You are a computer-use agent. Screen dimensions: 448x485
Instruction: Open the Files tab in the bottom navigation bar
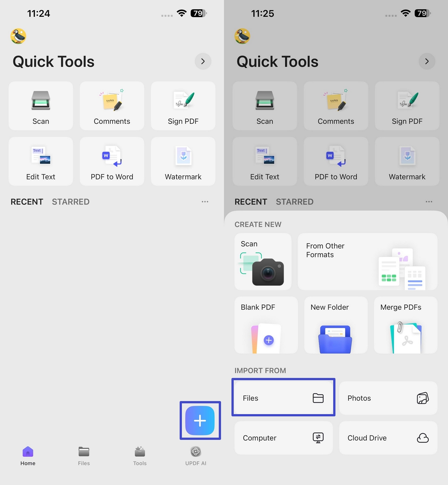pos(84,456)
